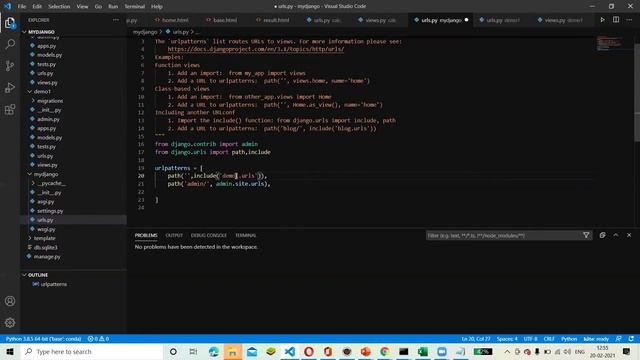Maximize the panel with the up chevron
Viewport: 640px width, 360px height.
click(x=616, y=235)
